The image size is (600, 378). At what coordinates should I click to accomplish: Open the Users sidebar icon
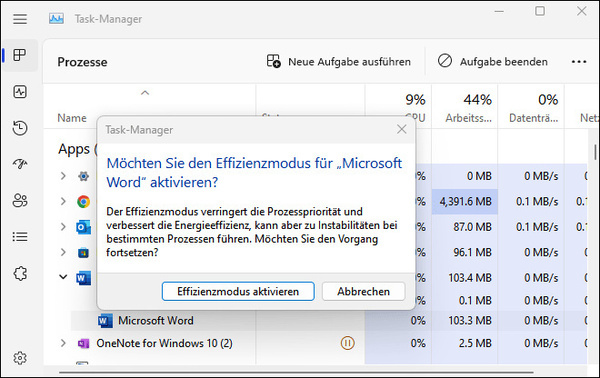tap(20, 200)
